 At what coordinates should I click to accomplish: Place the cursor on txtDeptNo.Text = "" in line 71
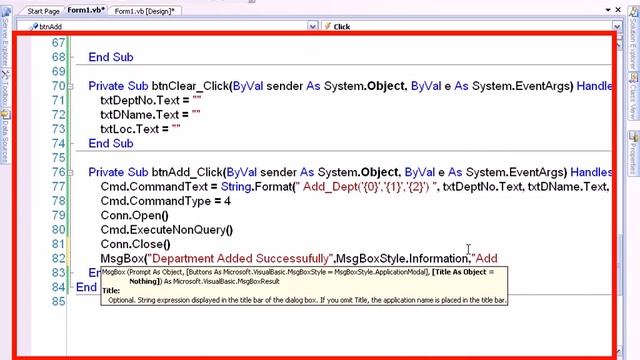151,100
